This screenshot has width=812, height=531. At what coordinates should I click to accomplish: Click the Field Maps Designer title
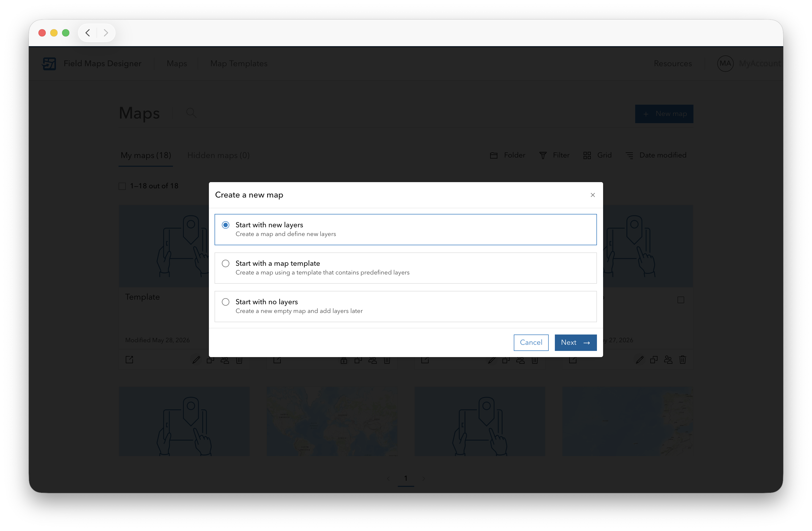(102, 63)
